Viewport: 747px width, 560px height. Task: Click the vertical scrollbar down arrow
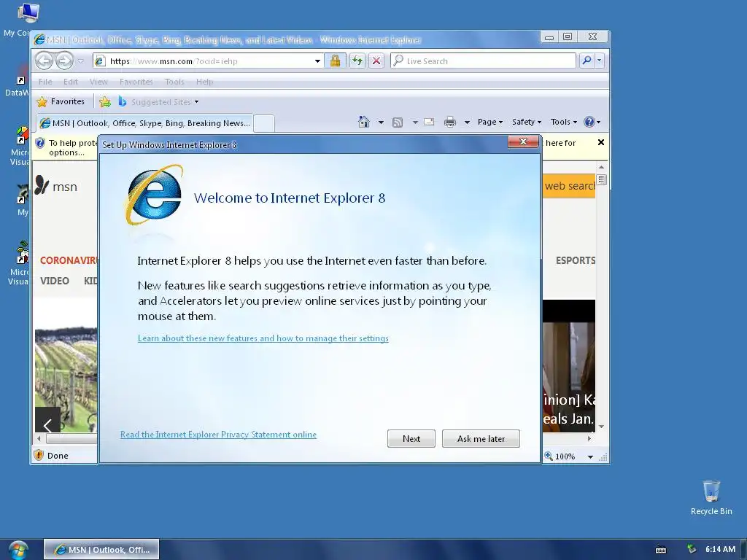601,427
